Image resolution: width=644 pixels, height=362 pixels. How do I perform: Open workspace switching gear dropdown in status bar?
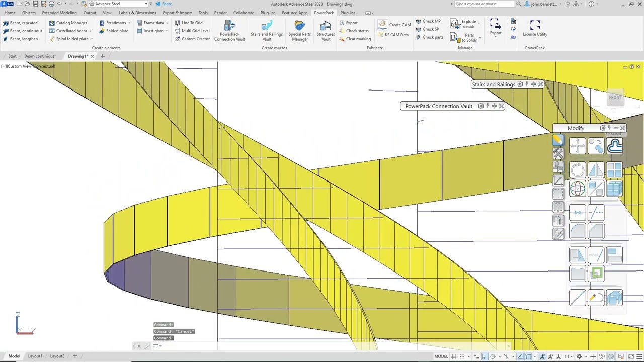[586, 356]
